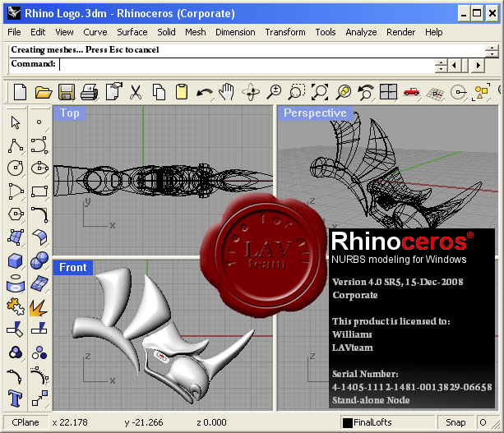Click Zoom selected icon
Image resolution: width=504 pixels, height=433 pixels.
(344, 92)
